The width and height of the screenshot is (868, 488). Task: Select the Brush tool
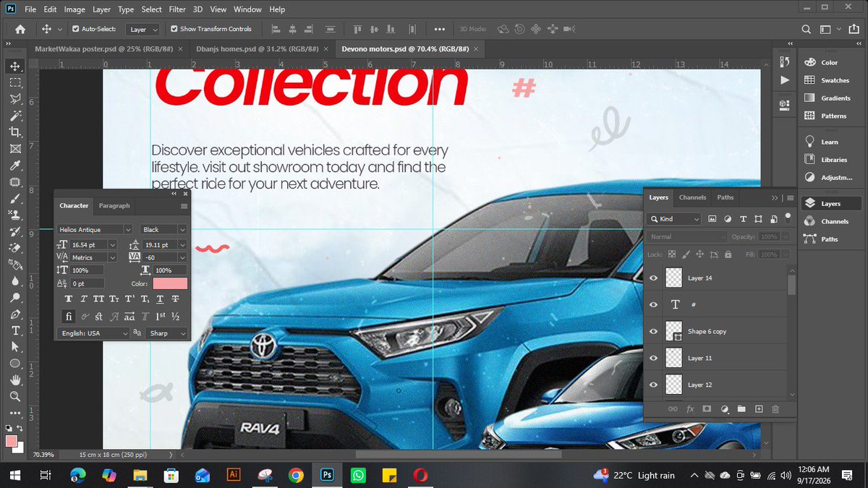coord(15,198)
